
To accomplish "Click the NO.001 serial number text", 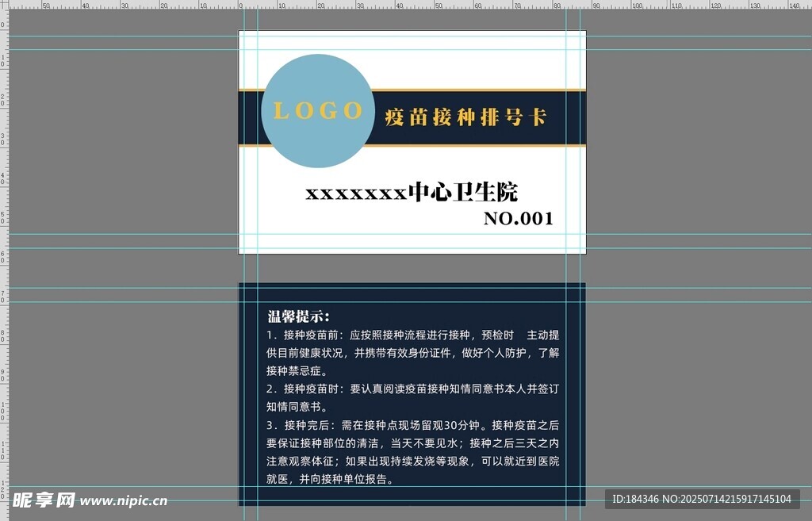I will (518, 219).
